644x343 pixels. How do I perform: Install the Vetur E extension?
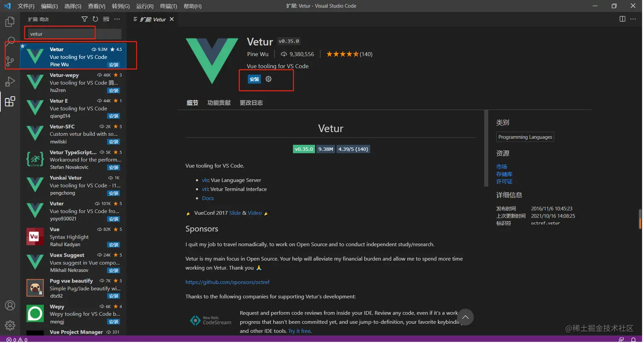pos(114,116)
